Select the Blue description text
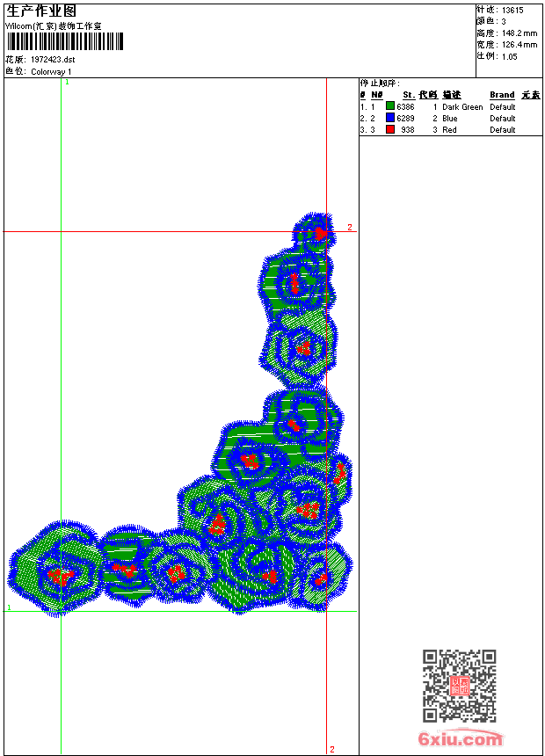The image size is (545, 756). (450, 119)
